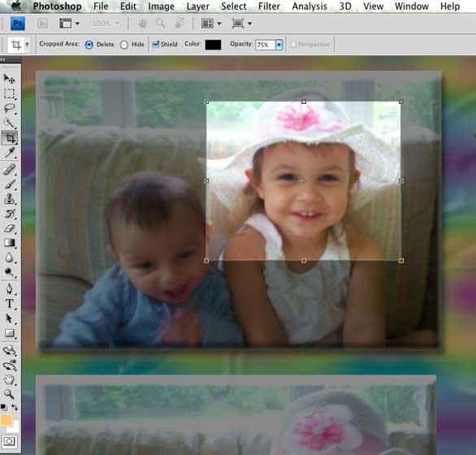Image resolution: width=476 pixels, height=455 pixels.
Task: Click the orange foreground color swatch
Action: point(6,420)
